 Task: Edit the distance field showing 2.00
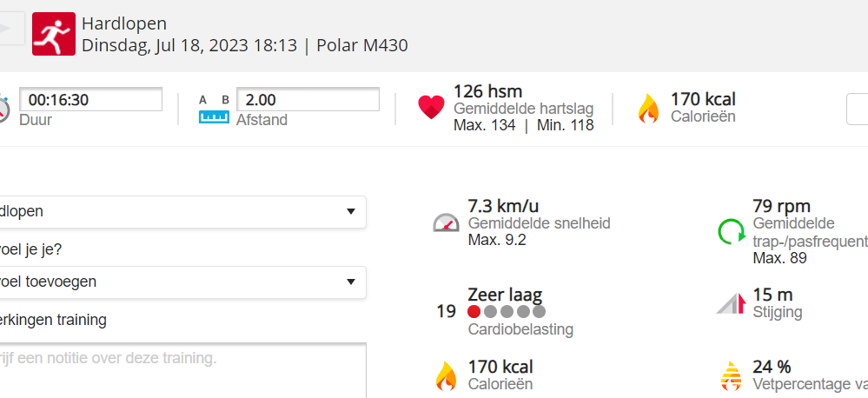point(308,100)
